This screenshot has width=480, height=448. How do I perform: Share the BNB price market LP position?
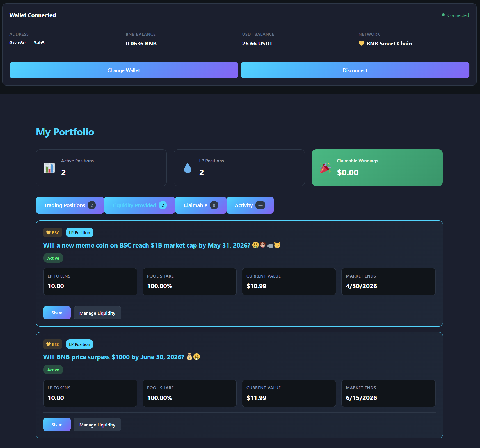[57, 424]
